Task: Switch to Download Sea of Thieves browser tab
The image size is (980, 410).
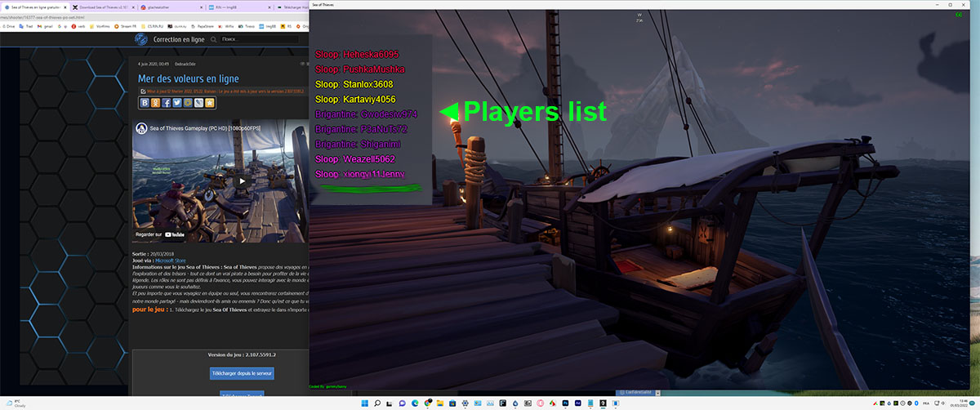Action: click(x=104, y=7)
